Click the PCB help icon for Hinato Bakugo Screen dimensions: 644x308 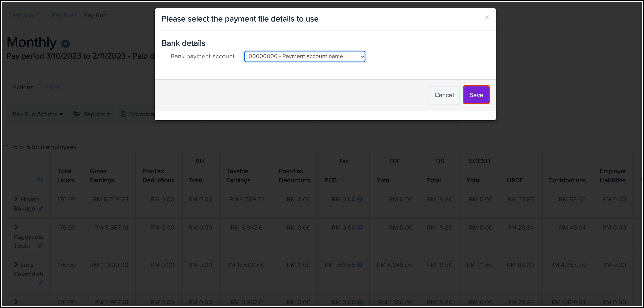coord(360,199)
